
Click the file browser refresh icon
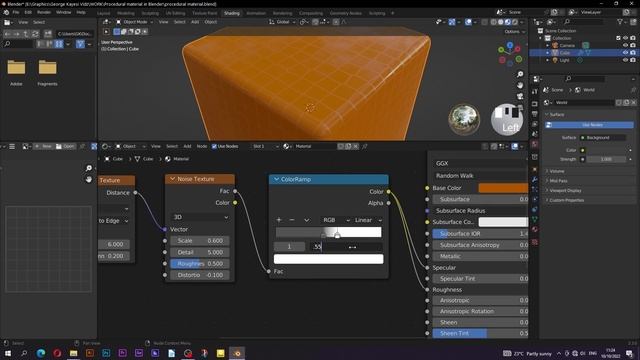tap(35, 34)
